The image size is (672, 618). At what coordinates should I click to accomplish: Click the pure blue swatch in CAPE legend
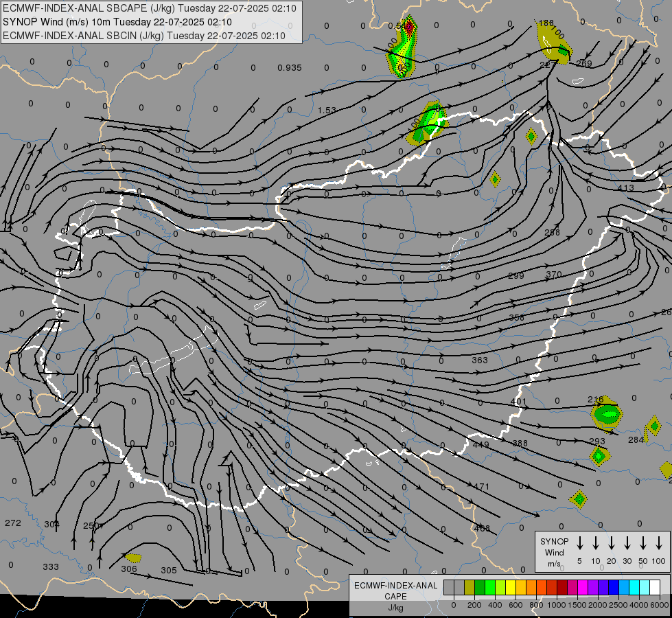click(x=613, y=588)
